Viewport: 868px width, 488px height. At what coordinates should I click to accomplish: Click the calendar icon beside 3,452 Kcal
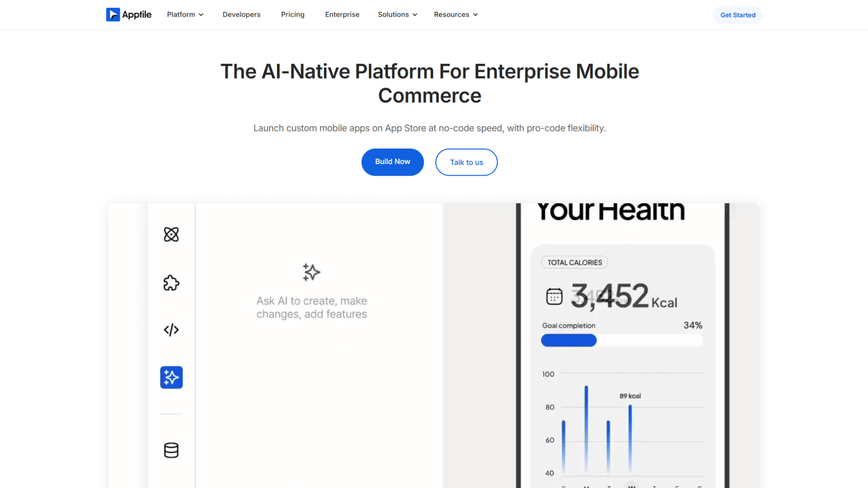pos(554,296)
